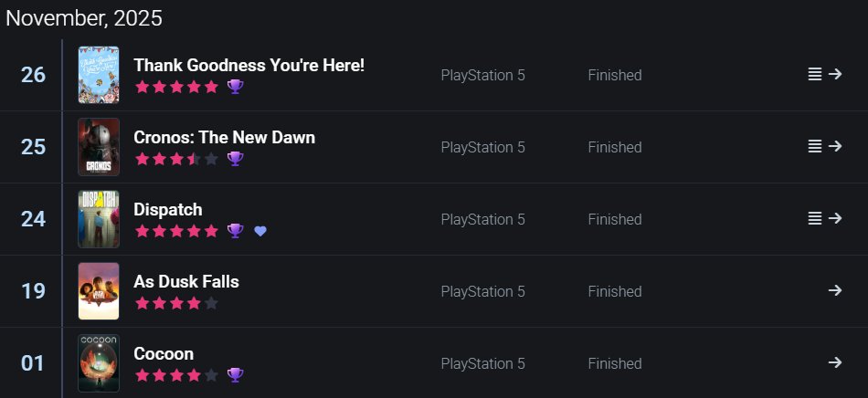Select the Dispatch cover thumbnail
Screen dimensions: 868x398
tap(99, 219)
